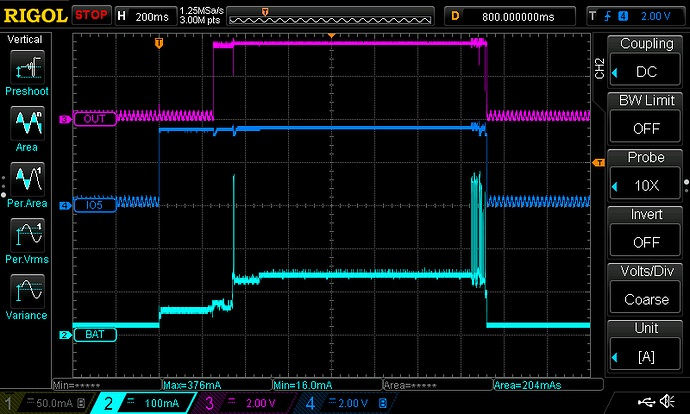This screenshot has width=690, height=414.
Task: Click the OUT channel label
Action: pyautogui.click(x=95, y=119)
